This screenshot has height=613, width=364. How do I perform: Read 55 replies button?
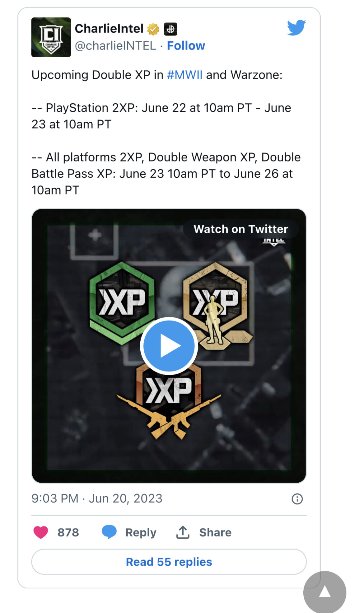(x=169, y=562)
